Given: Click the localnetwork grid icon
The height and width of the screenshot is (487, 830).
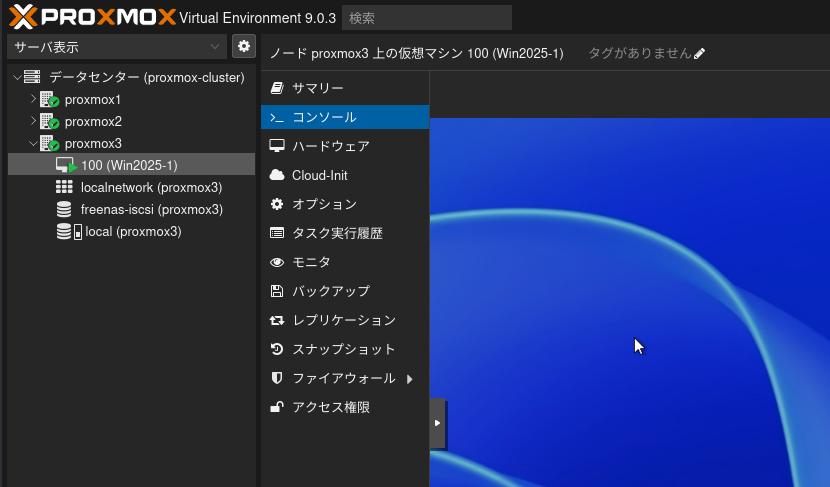Looking at the screenshot, I should tap(64, 187).
